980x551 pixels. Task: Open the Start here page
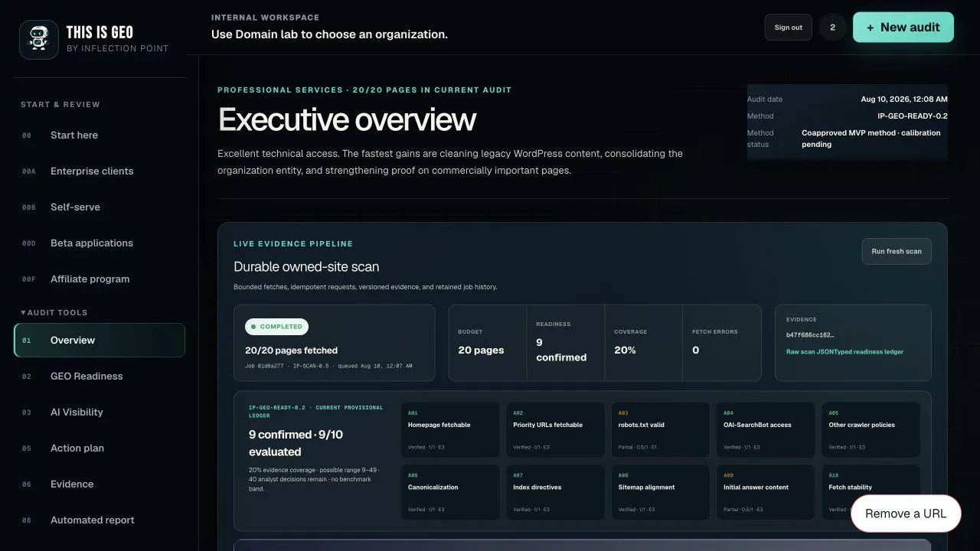[x=100, y=135]
